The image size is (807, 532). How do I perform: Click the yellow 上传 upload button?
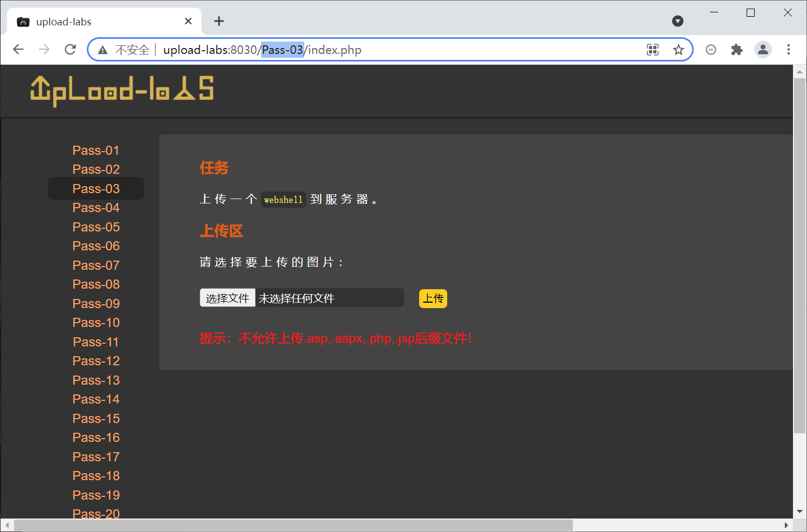433,298
